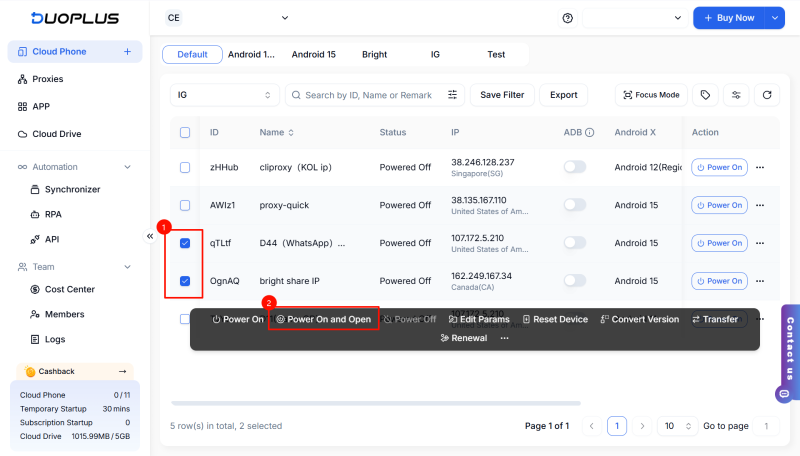Click Power On and Open action
800x456 pixels.
(323, 320)
